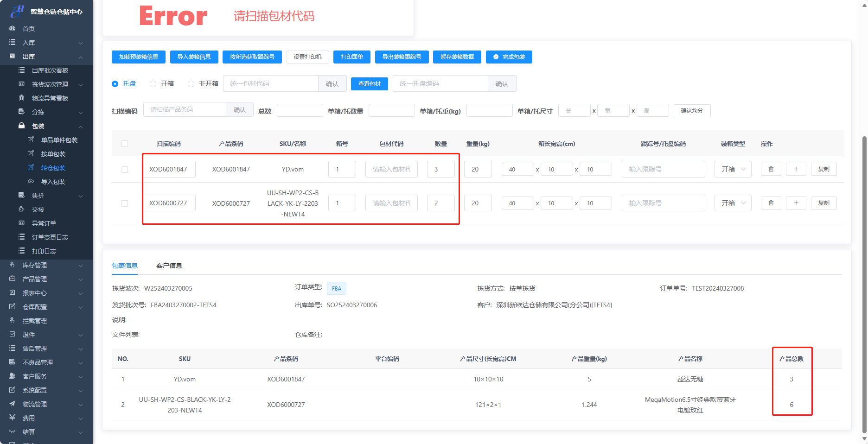Select the 非开箱 radio option
The height and width of the screenshot is (444, 868).
[191, 84]
